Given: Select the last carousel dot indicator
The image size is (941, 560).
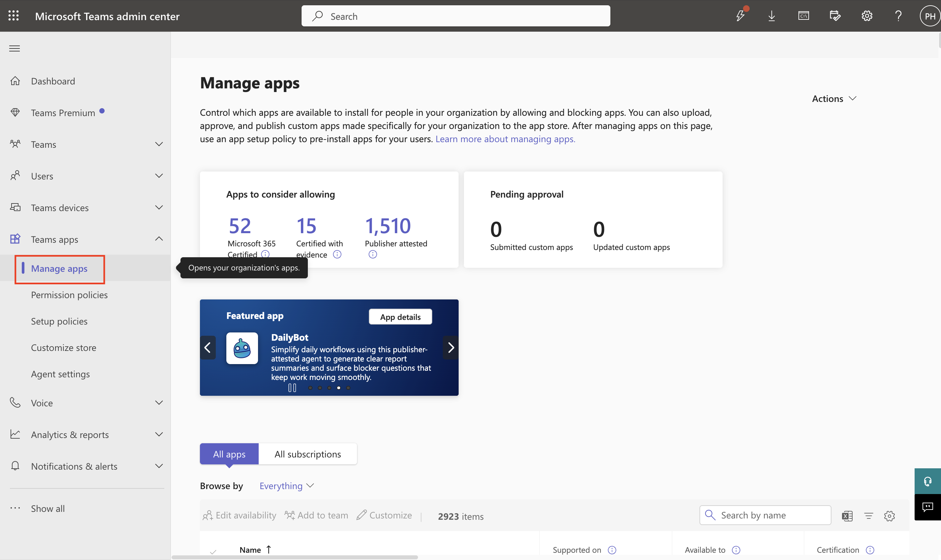Looking at the screenshot, I should click(348, 388).
